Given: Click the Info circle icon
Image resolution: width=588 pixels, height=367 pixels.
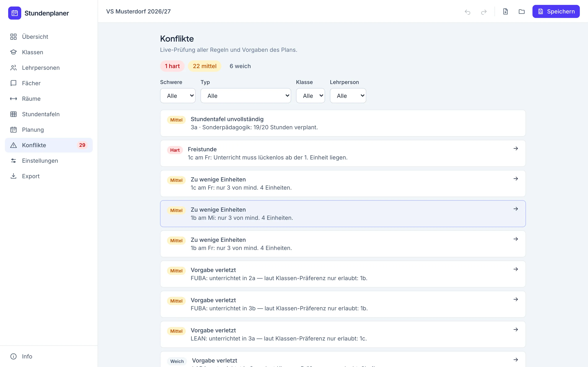Looking at the screenshot, I should [x=13, y=356].
